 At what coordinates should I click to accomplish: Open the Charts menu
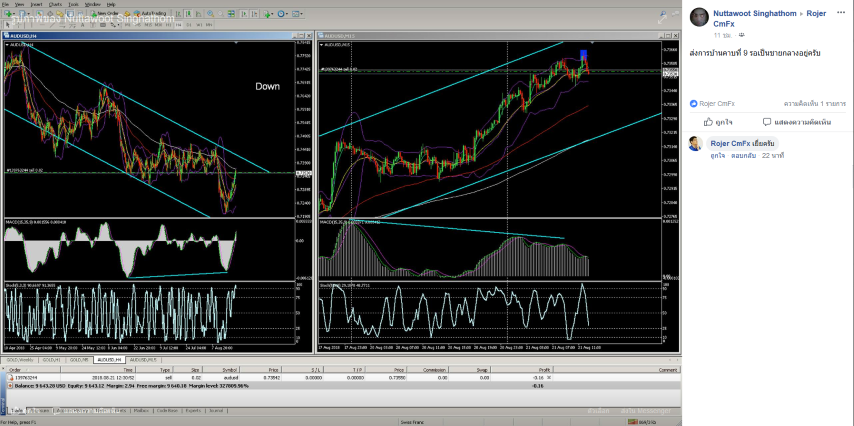[55, 4]
